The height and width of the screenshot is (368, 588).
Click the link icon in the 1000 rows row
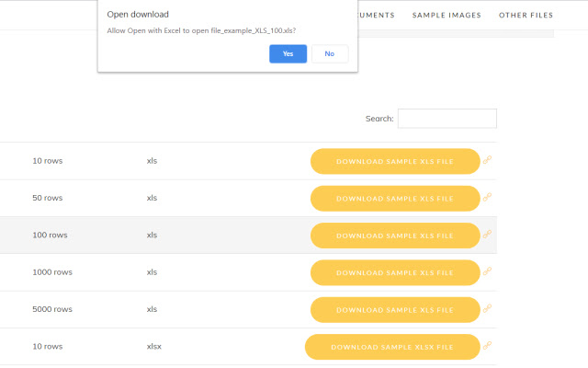(x=488, y=272)
